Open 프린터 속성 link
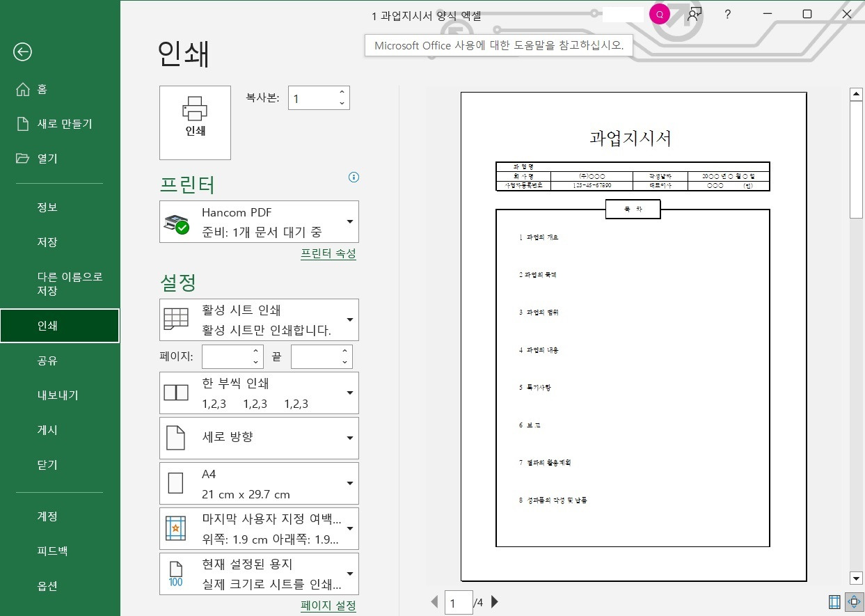 [328, 253]
